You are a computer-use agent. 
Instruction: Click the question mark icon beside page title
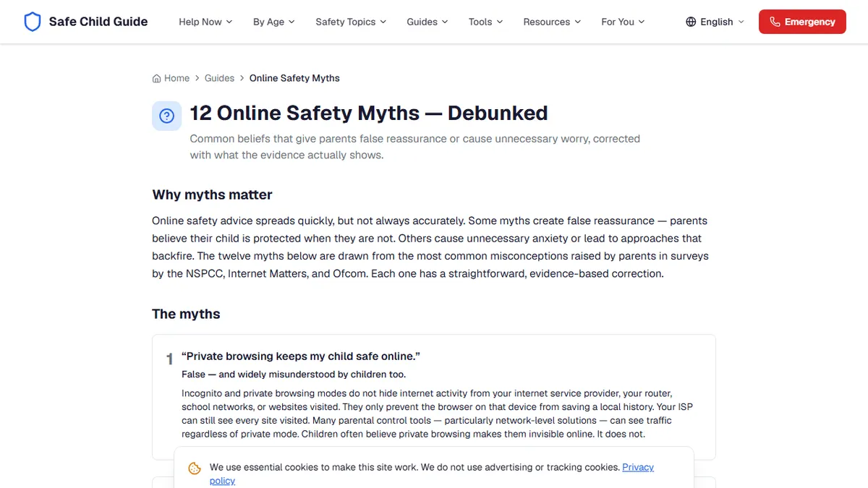tap(166, 116)
